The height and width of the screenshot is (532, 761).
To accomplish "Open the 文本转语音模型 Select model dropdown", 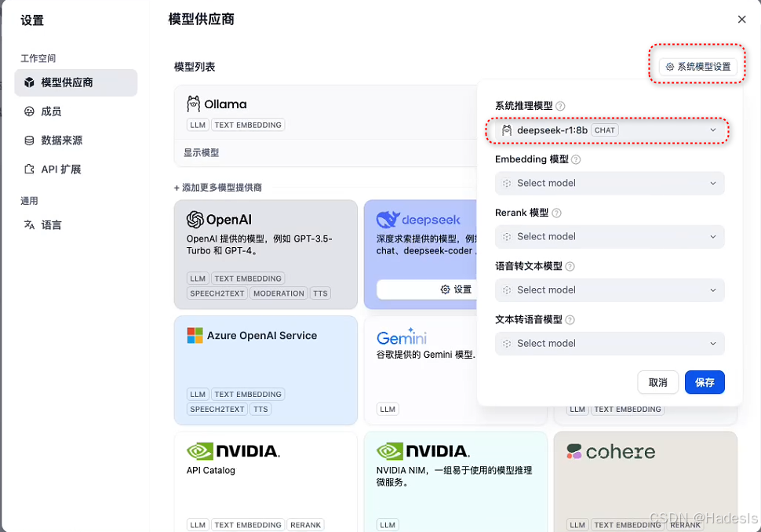I will tap(610, 344).
